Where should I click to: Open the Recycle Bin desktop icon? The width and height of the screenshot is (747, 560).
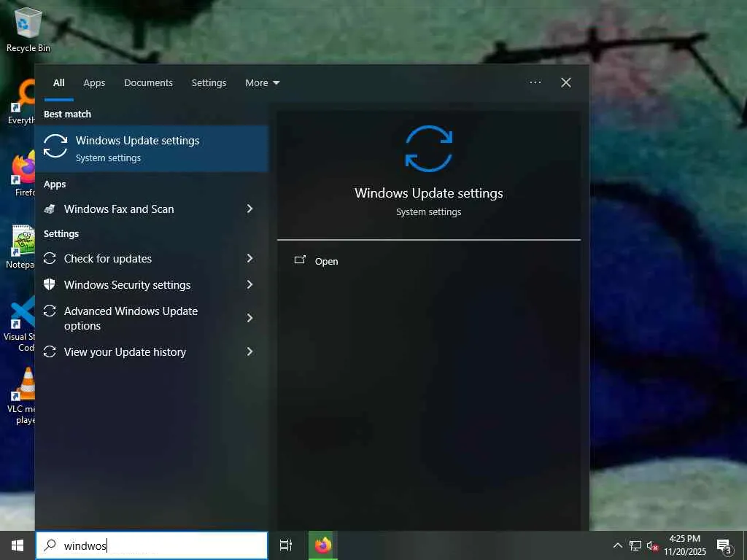coord(28,29)
